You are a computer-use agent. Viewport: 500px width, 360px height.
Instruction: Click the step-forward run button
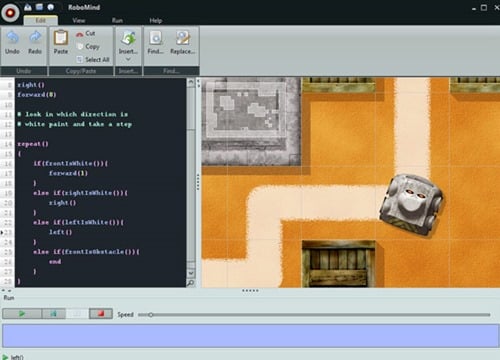[x=53, y=314]
